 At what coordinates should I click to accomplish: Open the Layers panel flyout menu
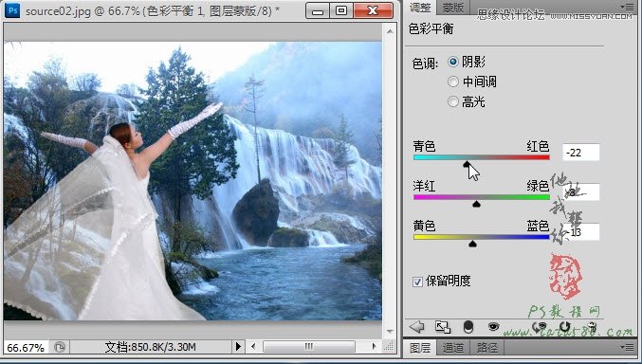pyautogui.click(x=627, y=347)
